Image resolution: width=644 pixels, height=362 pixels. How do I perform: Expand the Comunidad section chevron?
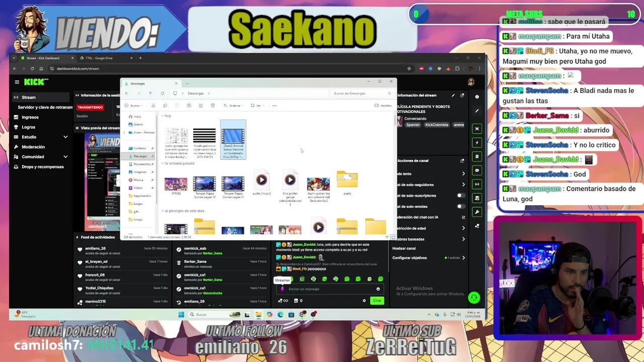65,157
